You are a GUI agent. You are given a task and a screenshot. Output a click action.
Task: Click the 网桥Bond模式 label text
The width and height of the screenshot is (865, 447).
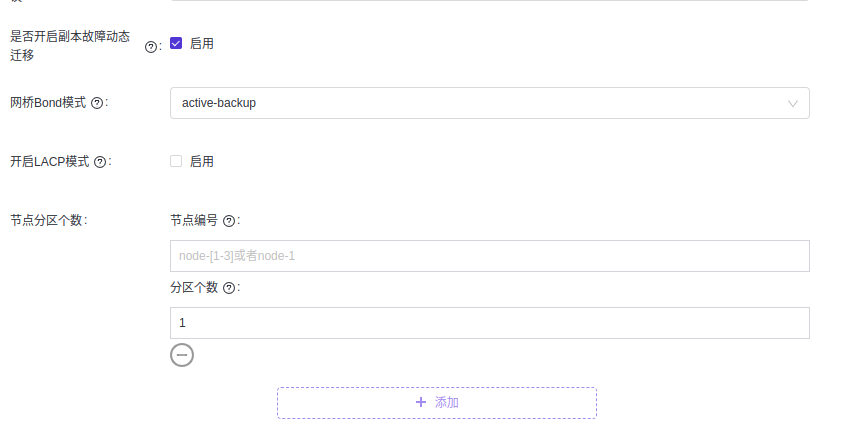point(48,103)
